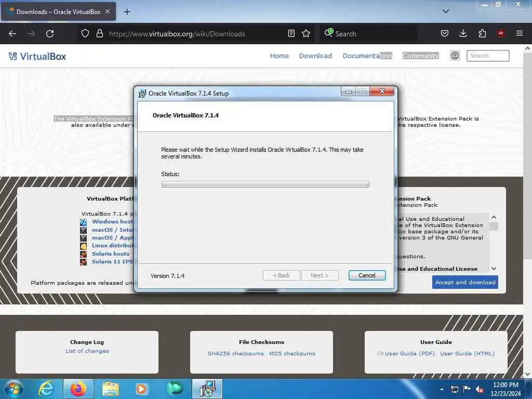Open the Firefox downloads panel
Screen dimensions: 532x399
[463, 34]
